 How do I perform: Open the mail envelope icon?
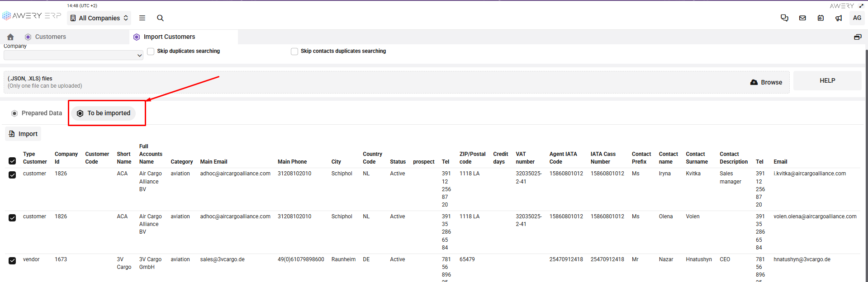[x=802, y=18]
